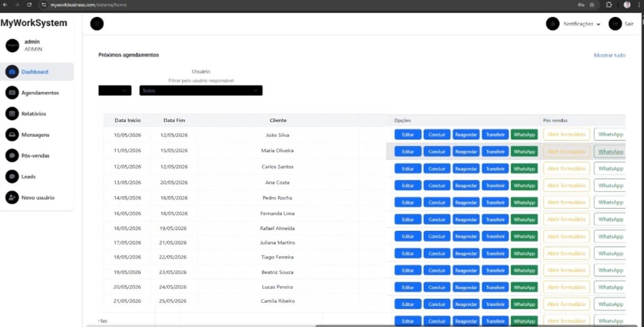Open Agendamentos calendar icon in sidebar
This screenshot has width=644, height=327.
tap(12, 93)
